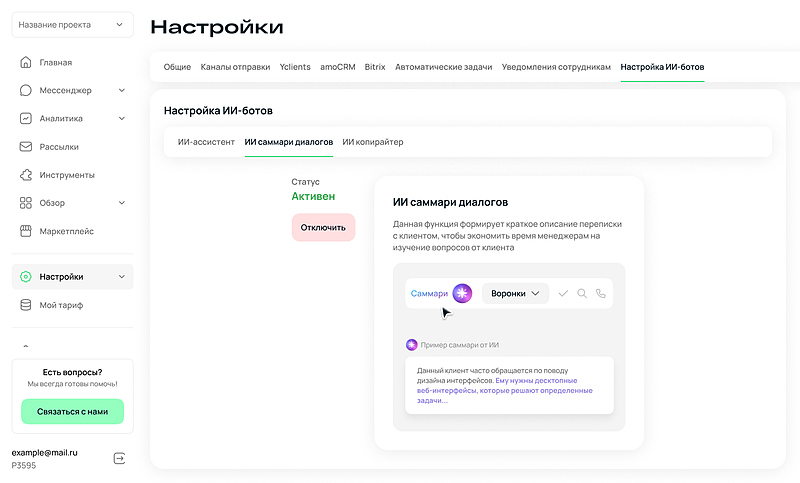Viewport: 800px width, 483px height.
Task: Switch to Автоматические задачи tab
Action: [443, 67]
